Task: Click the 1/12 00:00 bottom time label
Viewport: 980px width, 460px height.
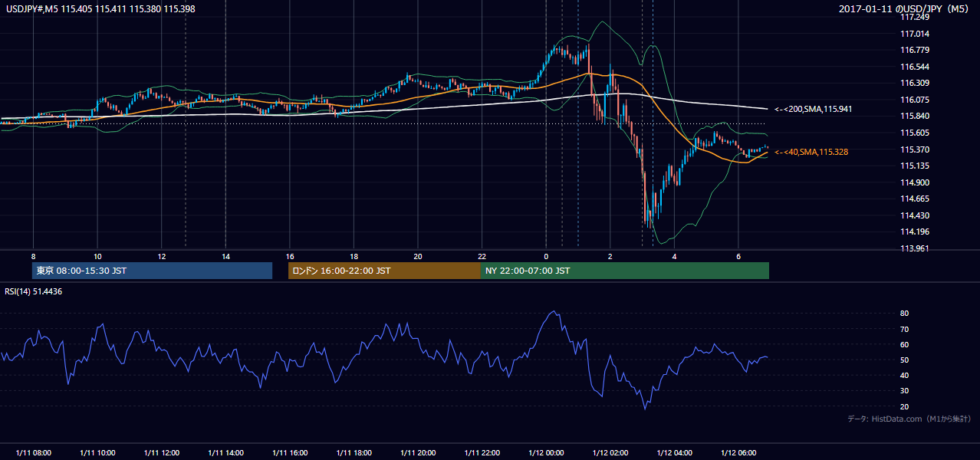Action: click(546, 452)
